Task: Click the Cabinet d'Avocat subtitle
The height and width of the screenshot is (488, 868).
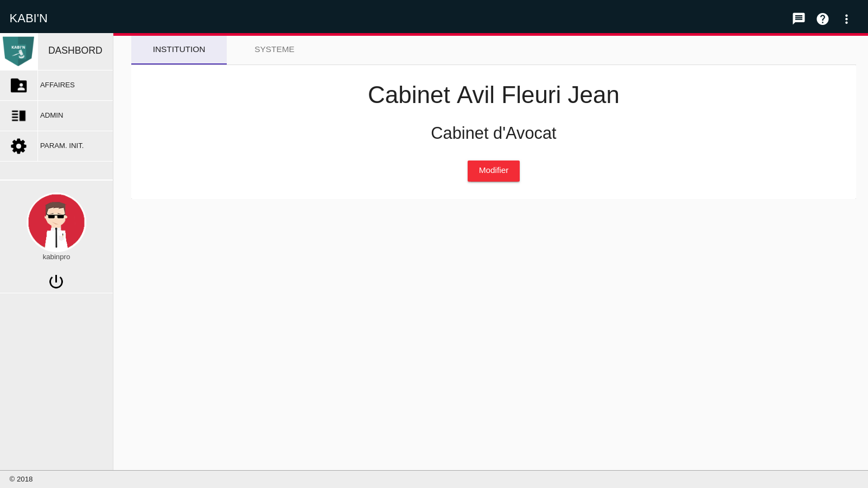Action: (493, 133)
